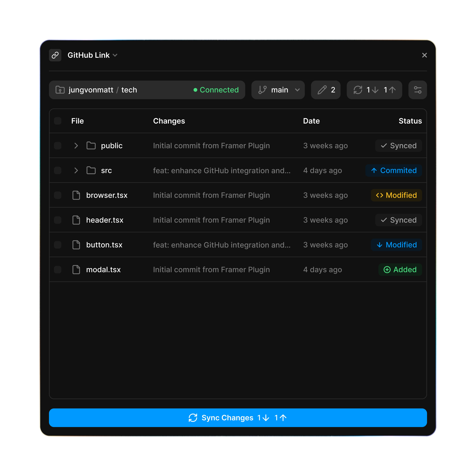The image size is (476, 476).
Task: Open the main branch dropdown
Action: [297, 90]
